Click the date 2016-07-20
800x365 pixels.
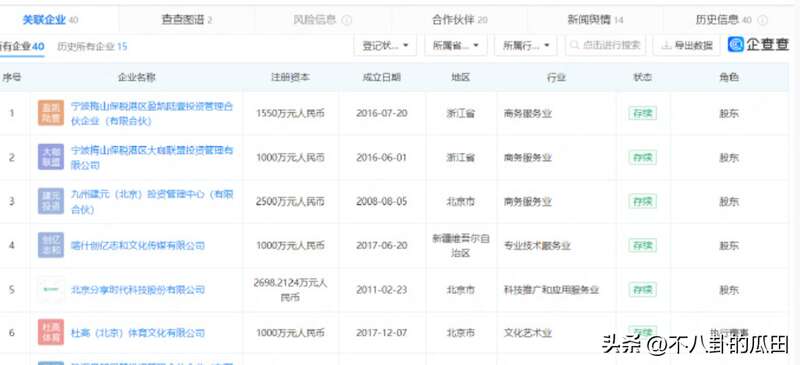[382, 113]
